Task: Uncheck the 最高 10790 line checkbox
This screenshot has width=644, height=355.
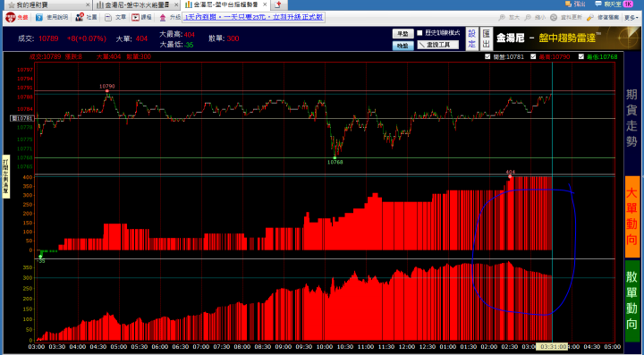Action: point(533,56)
